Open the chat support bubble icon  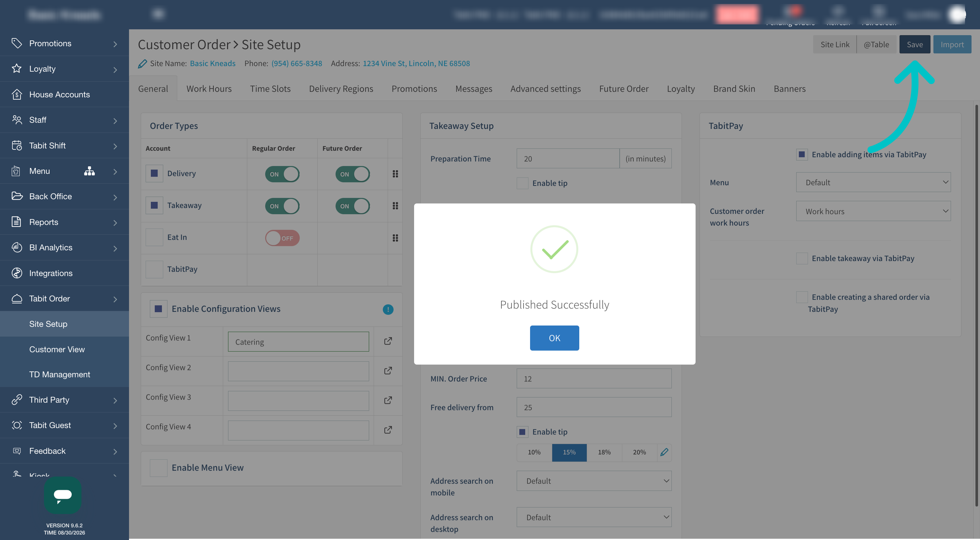(x=63, y=495)
